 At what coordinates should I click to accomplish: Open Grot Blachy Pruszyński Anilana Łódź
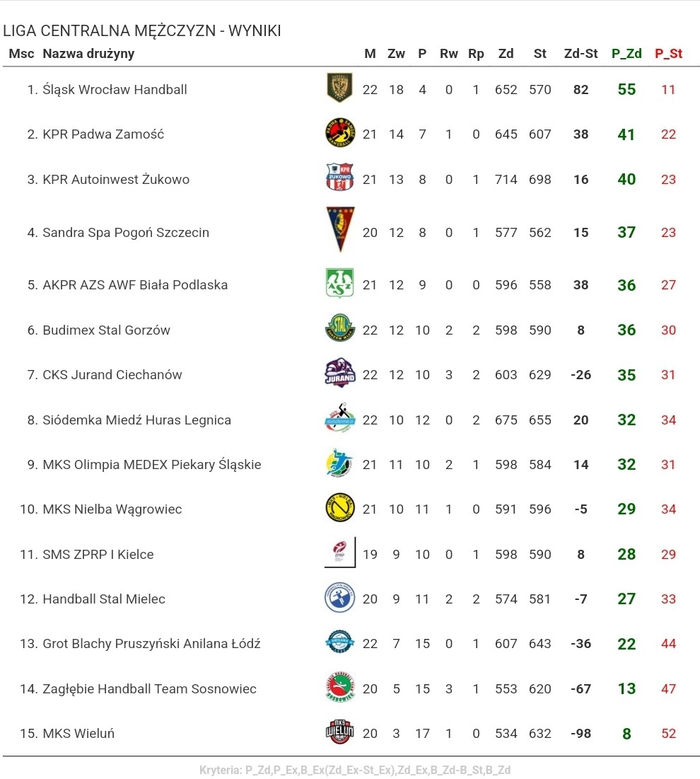(151, 643)
